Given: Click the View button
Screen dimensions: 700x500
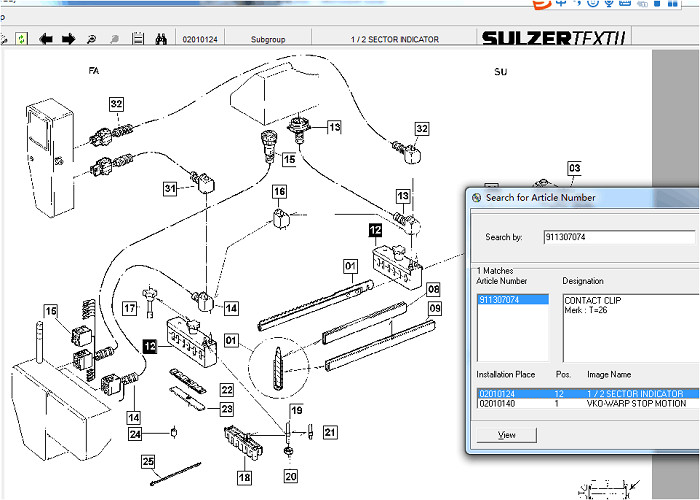Looking at the screenshot, I should point(507,435).
